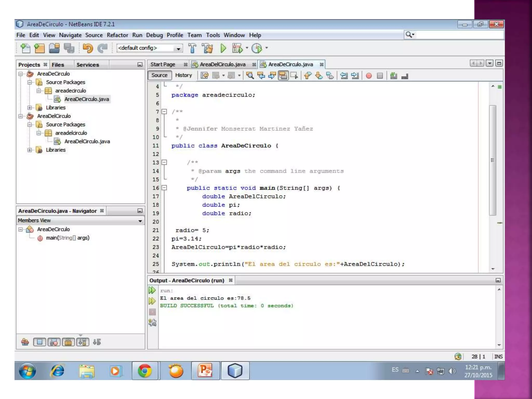Click the Re-run green arrows in the Output panel
The height and width of the screenshot is (399, 532).
152,290
